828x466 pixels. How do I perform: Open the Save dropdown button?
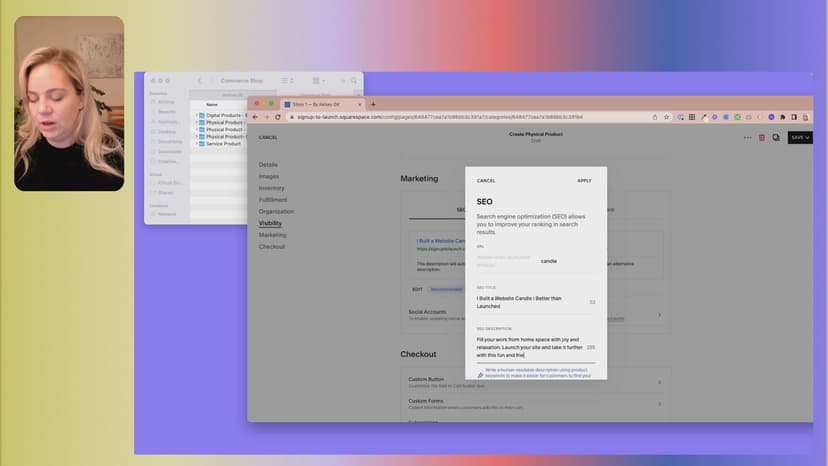[x=800, y=137]
